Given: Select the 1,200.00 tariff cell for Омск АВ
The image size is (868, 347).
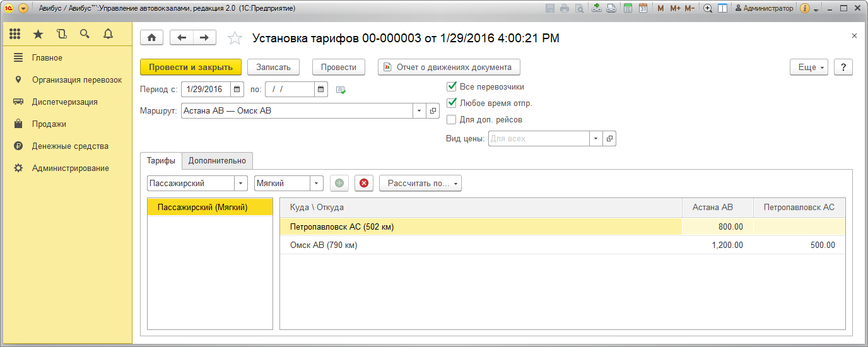Looking at the screenshot, I should pyautogui.click(x=718, y=245).
